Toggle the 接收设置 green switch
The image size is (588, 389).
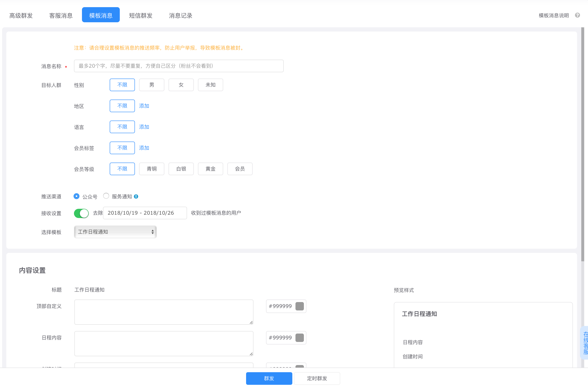pyautogui.click(x=81, y=213)
